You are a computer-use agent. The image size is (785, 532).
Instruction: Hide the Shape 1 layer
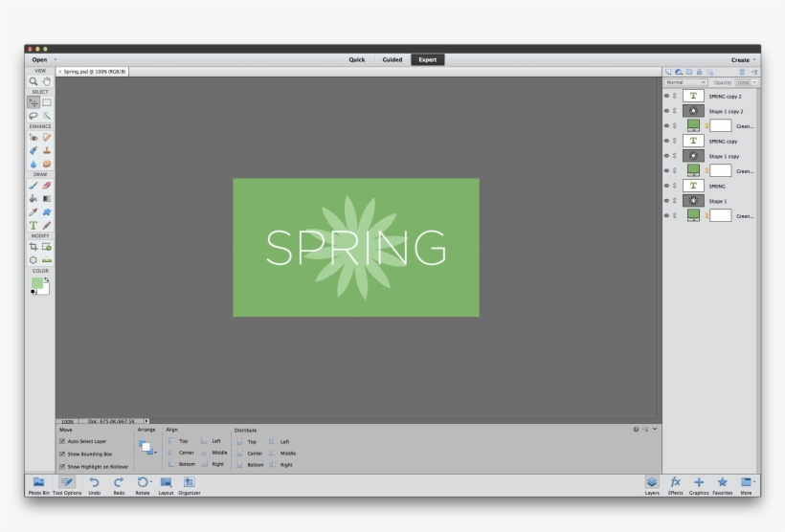(666, 201)
